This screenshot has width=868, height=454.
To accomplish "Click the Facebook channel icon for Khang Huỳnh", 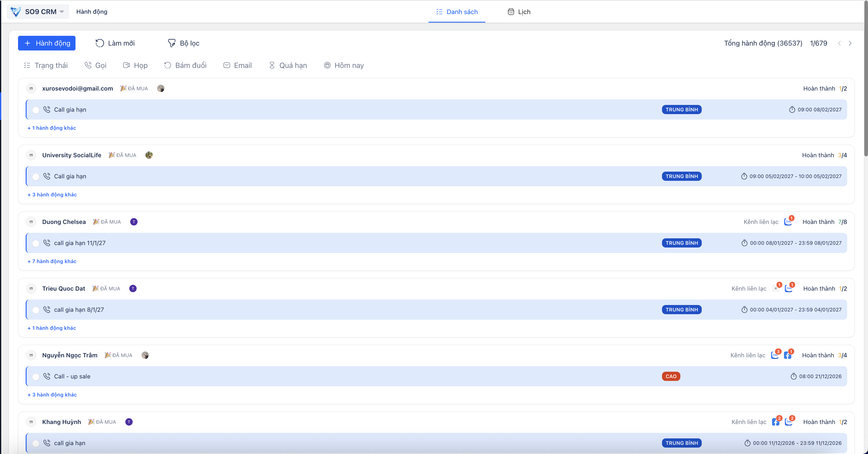I will [776, 422].
